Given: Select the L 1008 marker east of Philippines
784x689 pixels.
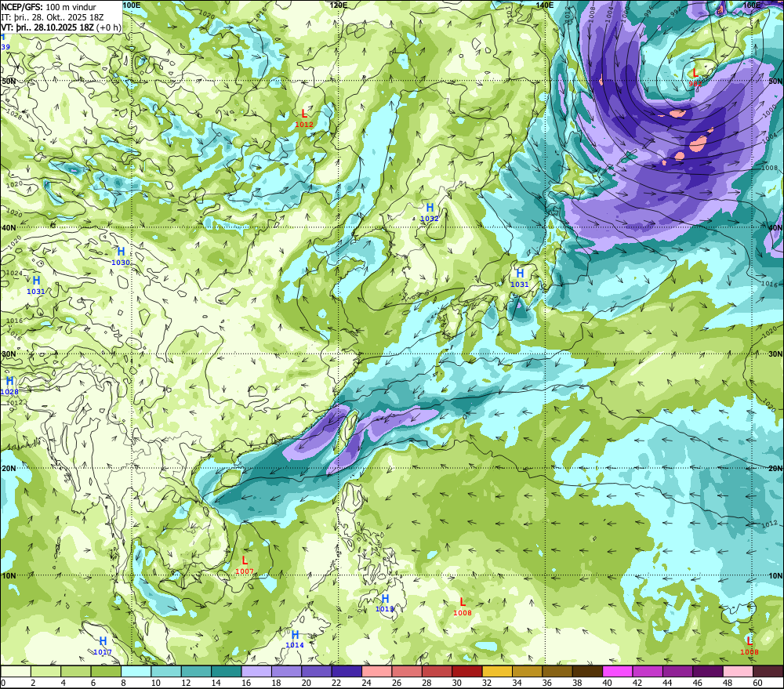Looking at the screenshot, I should pyautogui.click(x=463, y=607).
